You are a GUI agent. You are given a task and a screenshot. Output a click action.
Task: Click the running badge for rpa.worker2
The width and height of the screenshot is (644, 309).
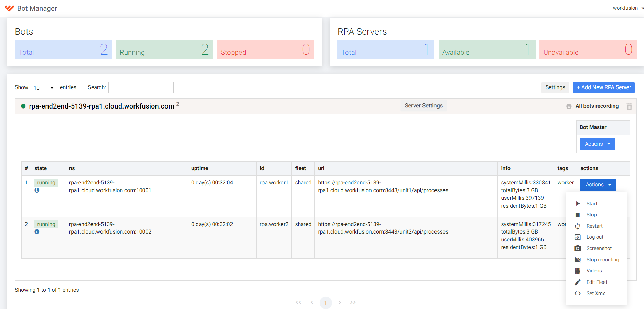[46, 224]
